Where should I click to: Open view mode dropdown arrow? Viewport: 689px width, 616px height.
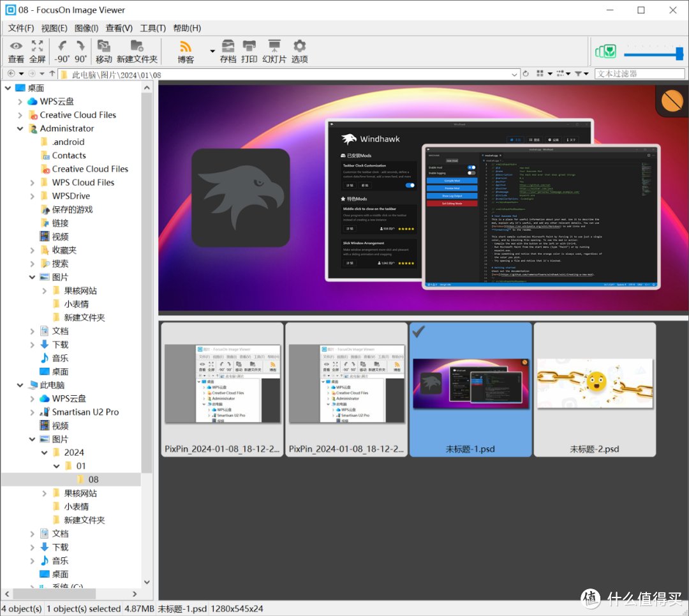tap(550, 74)
